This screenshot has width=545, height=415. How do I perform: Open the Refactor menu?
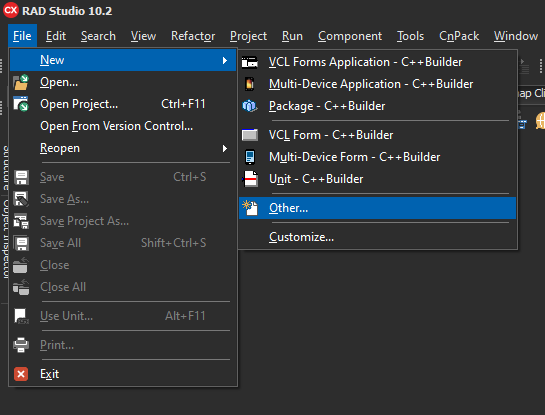[x=193, y=36]
